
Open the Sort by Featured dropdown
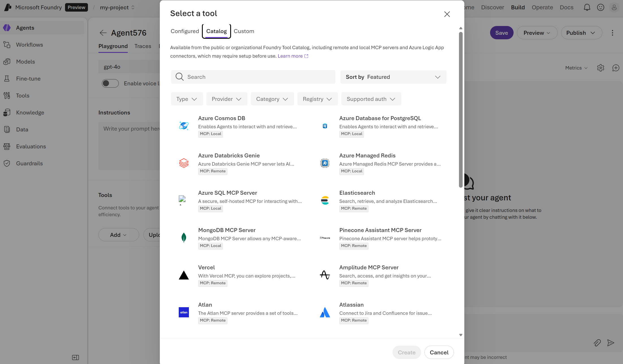(393, 77)
